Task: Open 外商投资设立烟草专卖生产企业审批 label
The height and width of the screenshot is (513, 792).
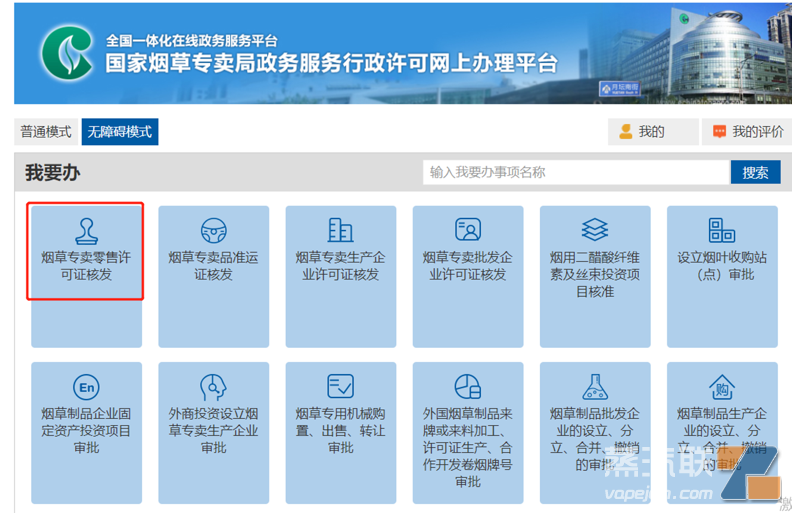Action: (x=214, y=431)
